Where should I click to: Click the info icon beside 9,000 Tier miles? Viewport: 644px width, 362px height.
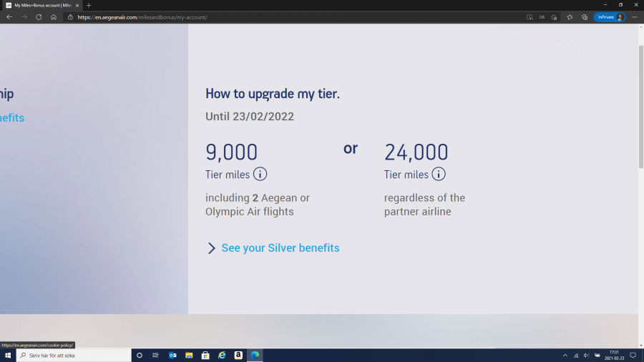(260, 174)
